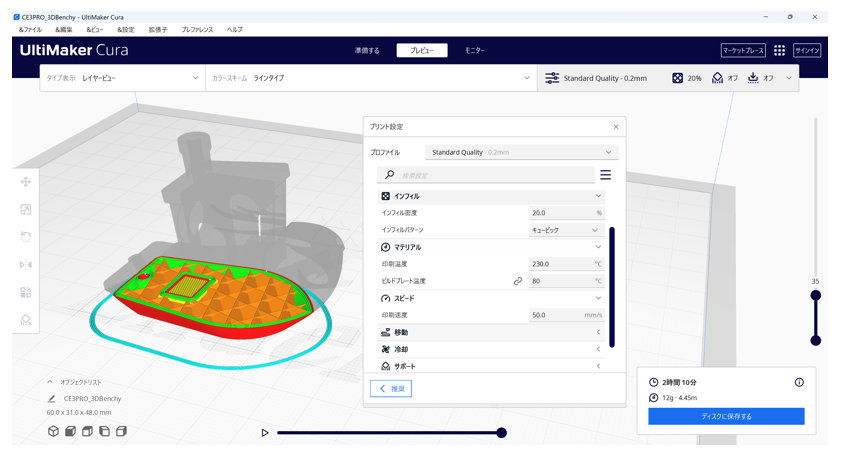843x458 pixels.
Task: Open the プレファレンス menu
Action: click(197, 30)
